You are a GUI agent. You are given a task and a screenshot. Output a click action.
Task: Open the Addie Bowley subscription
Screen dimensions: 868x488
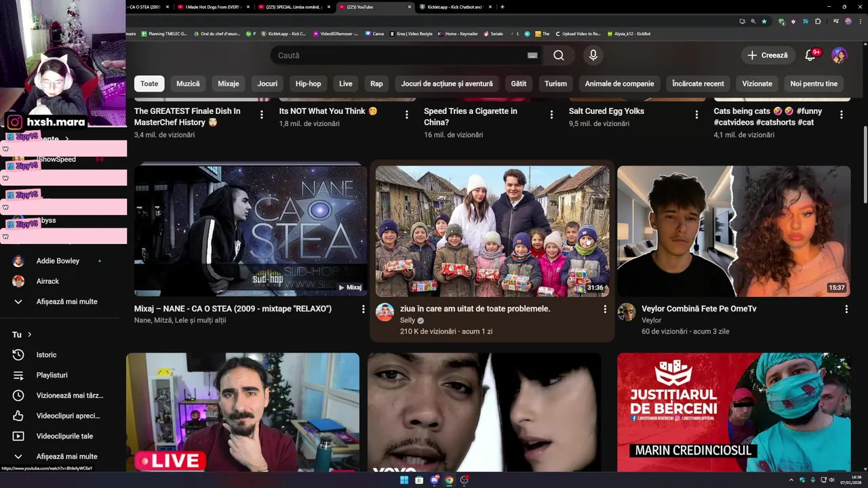[x=58, y=261]
